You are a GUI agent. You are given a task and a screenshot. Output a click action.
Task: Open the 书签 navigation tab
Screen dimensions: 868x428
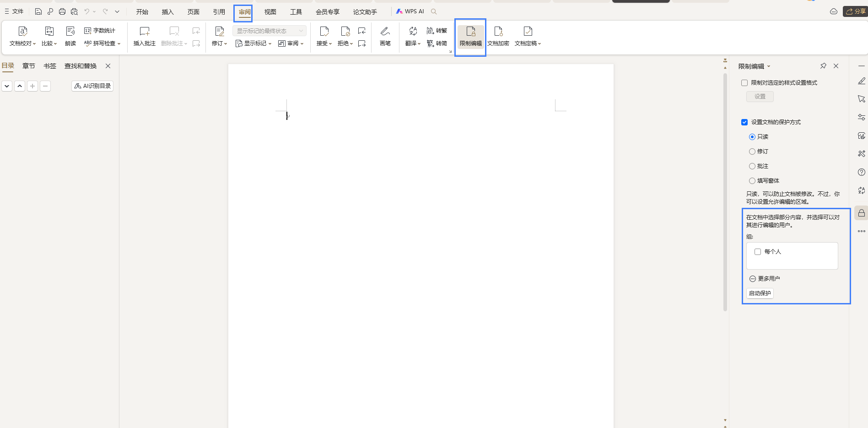tap(50, 66)
